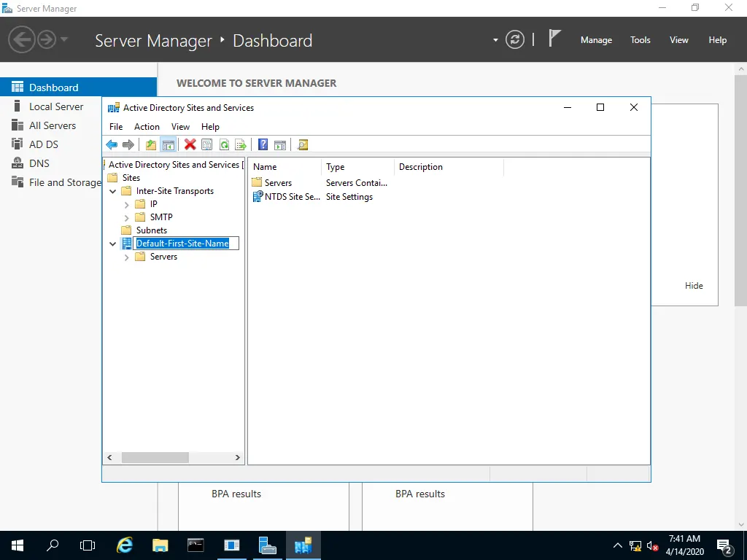Sort list by Name column header
Viewport: 747px width, 560px height.
pos(285,167)
